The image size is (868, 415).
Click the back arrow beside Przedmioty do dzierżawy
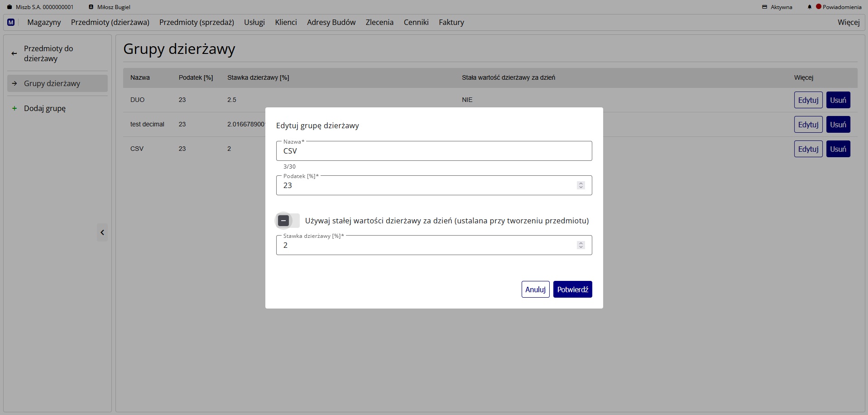pos(14,53)
